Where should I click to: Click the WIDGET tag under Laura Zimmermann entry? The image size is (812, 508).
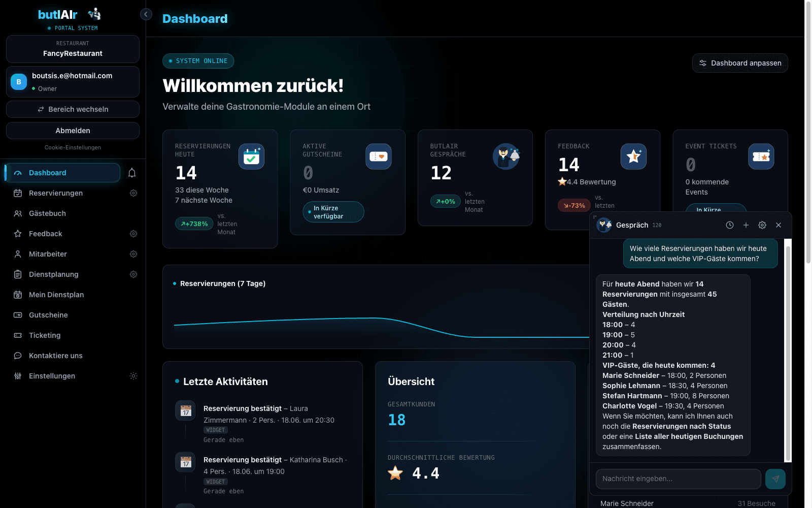point(216,430)
